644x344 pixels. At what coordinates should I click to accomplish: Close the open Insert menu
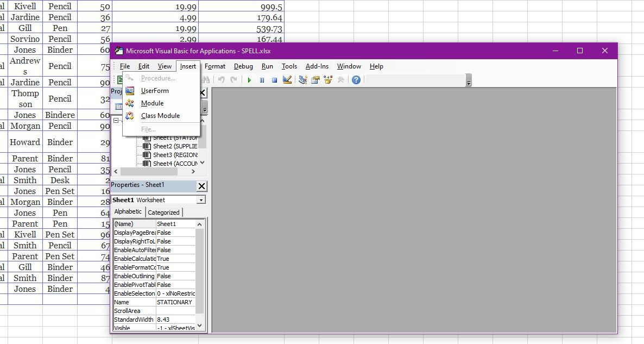pyautogui.click(x=188, y=66)
